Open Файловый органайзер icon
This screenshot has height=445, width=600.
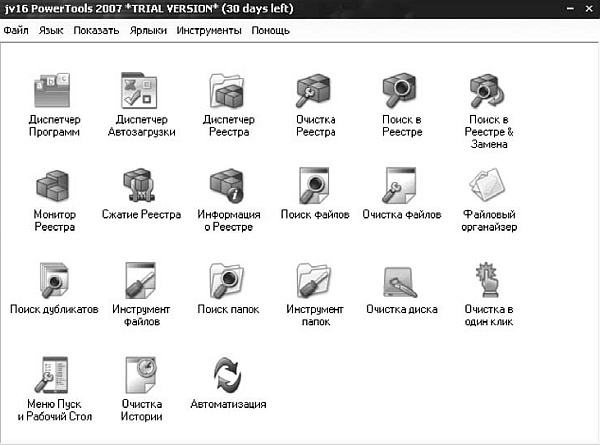[x=488, y=185]
